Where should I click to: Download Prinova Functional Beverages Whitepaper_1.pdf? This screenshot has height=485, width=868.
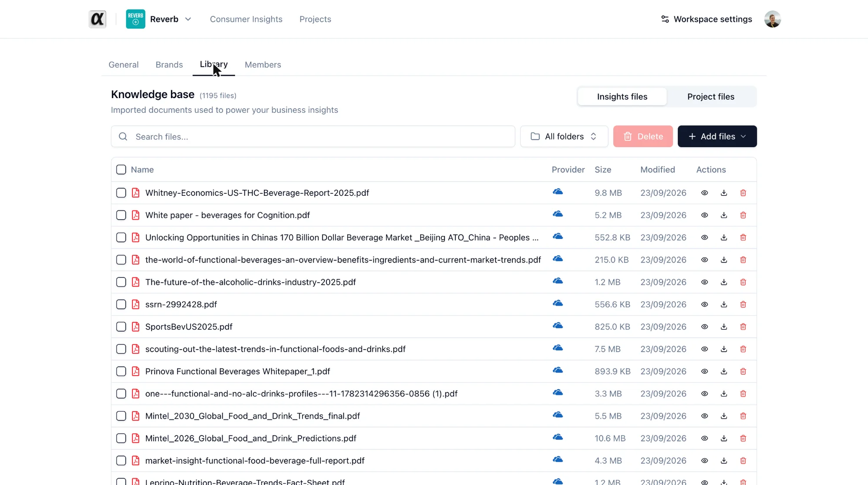click(723, 371)
